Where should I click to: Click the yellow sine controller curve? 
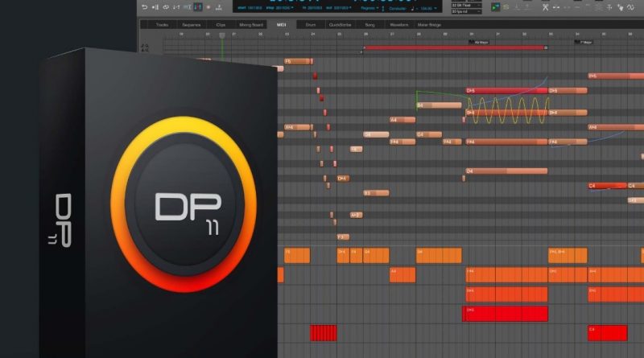[509, 110]
